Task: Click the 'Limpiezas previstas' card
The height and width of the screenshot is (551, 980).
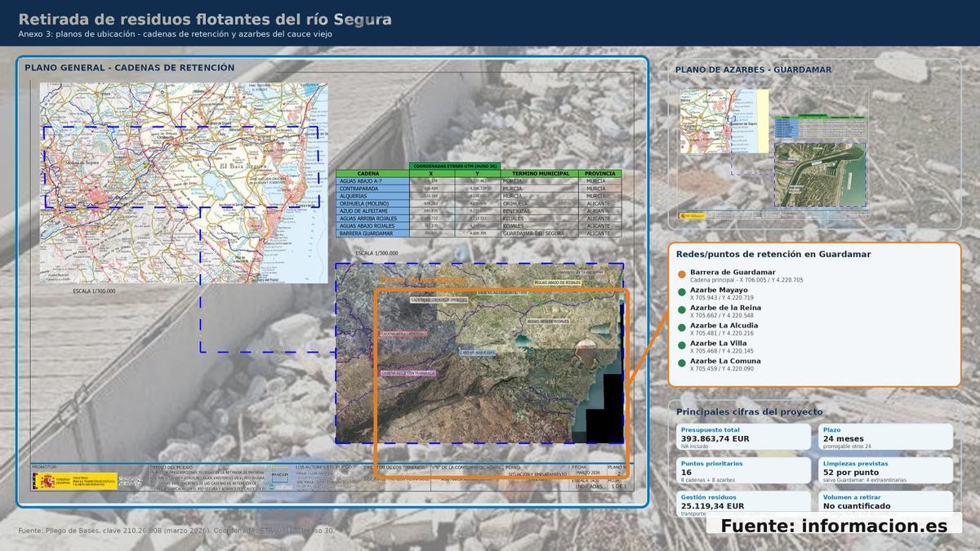Action: pos(885,471)
